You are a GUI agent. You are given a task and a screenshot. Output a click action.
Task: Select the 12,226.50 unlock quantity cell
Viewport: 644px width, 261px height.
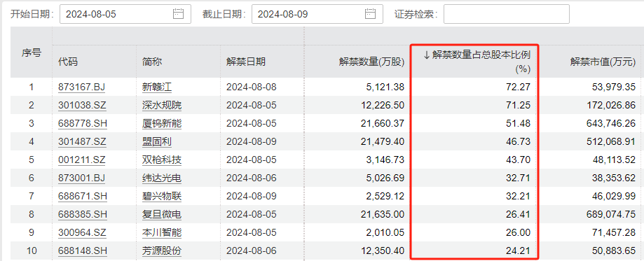coord(383,105)
